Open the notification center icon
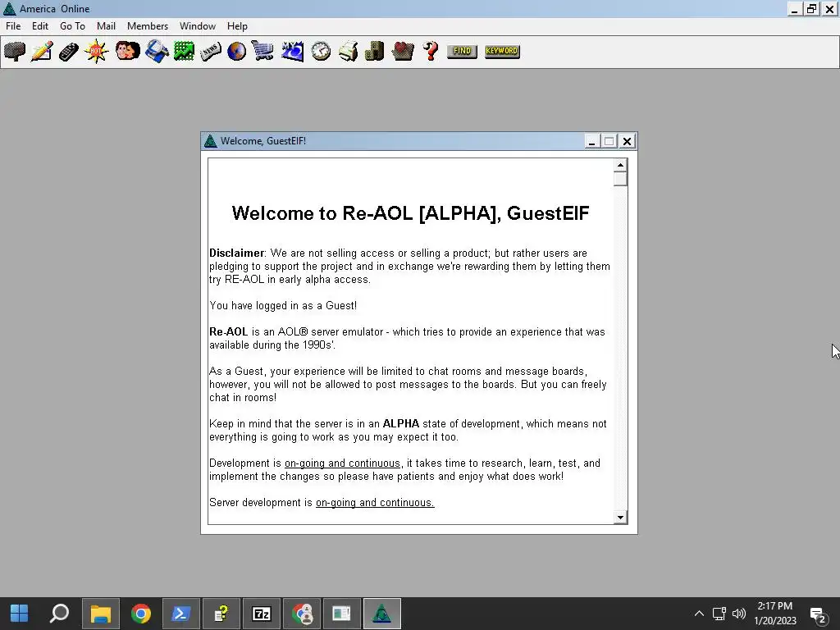The height and width of the screenshot is (630, 840). pyautogui.click(x=818, y=615)
